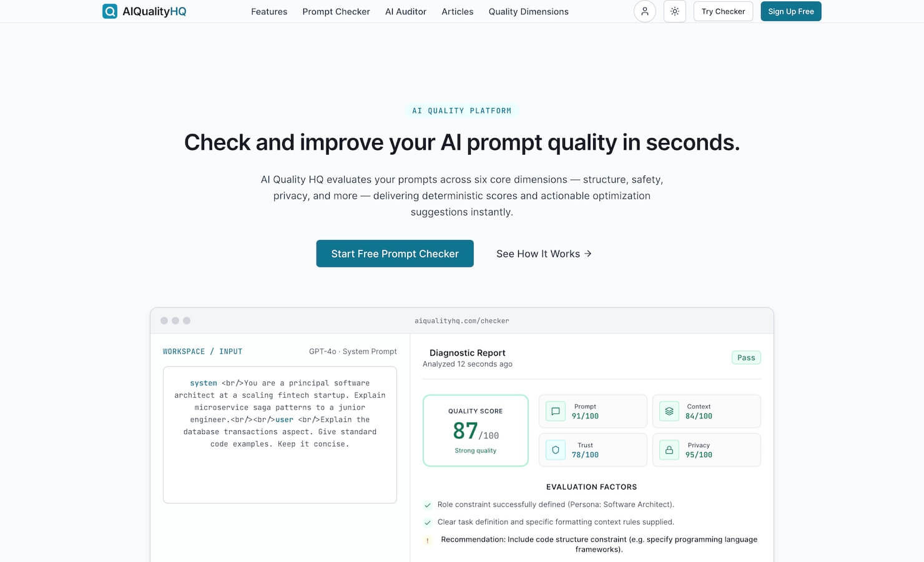924x562 pixels.
Task: Click the Analyzed 12 seconds ago text
Action: tap(468, 364)
